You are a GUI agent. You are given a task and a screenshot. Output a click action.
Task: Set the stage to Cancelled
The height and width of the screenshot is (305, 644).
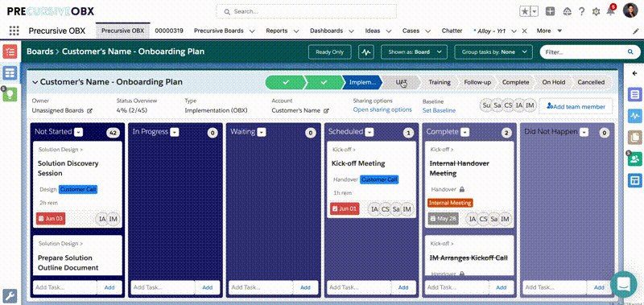(x=591, y=82)
